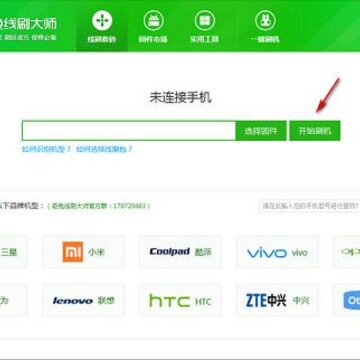Click the 选择固件 button
The image size is (360, 360).
click(x=261, y=131)
